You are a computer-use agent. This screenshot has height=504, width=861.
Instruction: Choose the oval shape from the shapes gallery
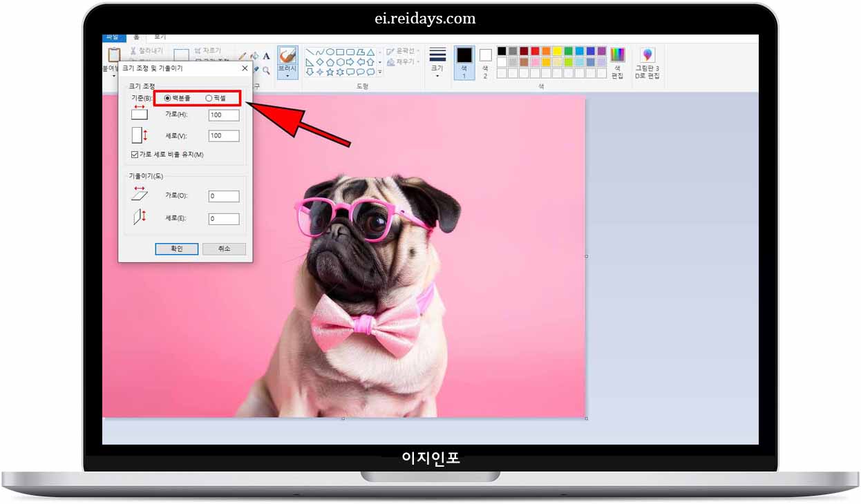coord(330,52)
